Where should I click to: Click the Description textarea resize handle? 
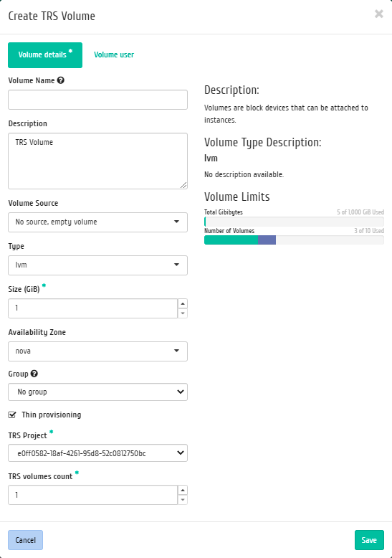coord(183,185)
